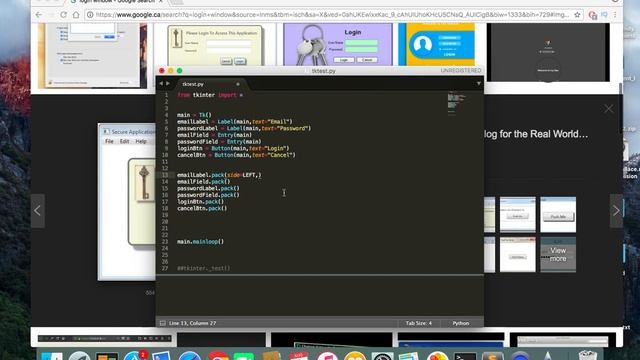Show previous image with left arrow
This screenshot has height=360, width=640.
click(38, 211)
